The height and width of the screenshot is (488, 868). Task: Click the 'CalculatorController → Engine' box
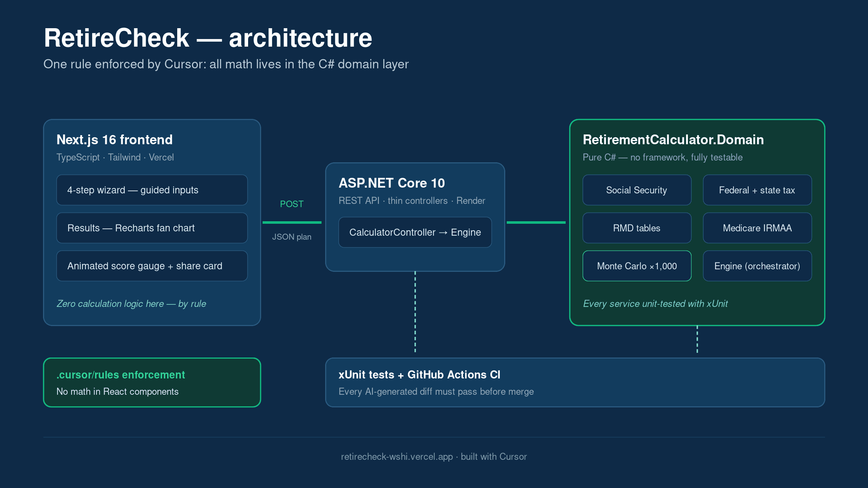pos(415,232)
